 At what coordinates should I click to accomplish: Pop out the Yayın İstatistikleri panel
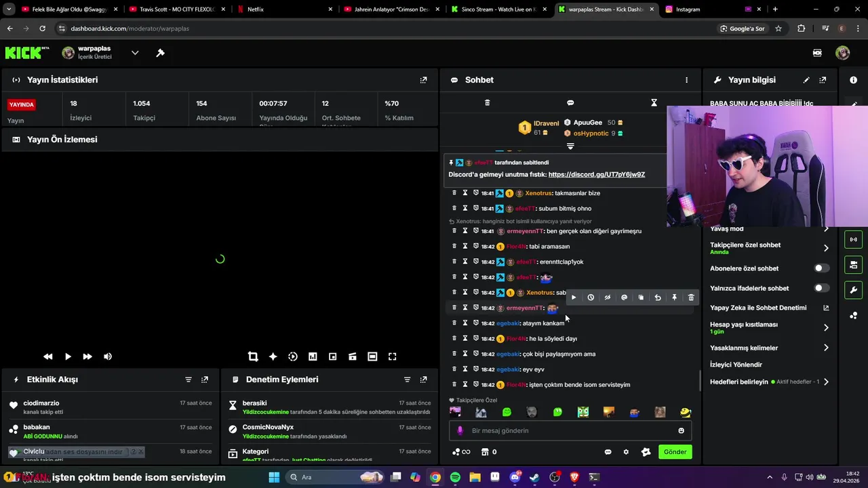[423, 80]
